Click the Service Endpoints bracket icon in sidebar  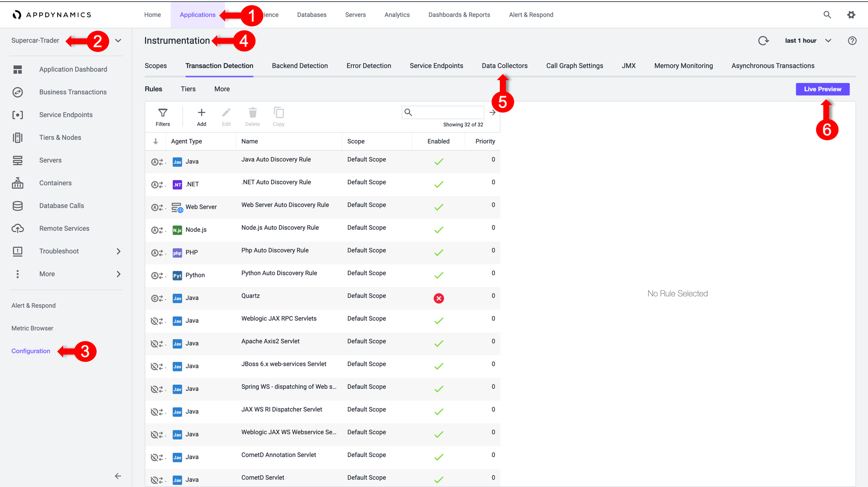[18, 115]
